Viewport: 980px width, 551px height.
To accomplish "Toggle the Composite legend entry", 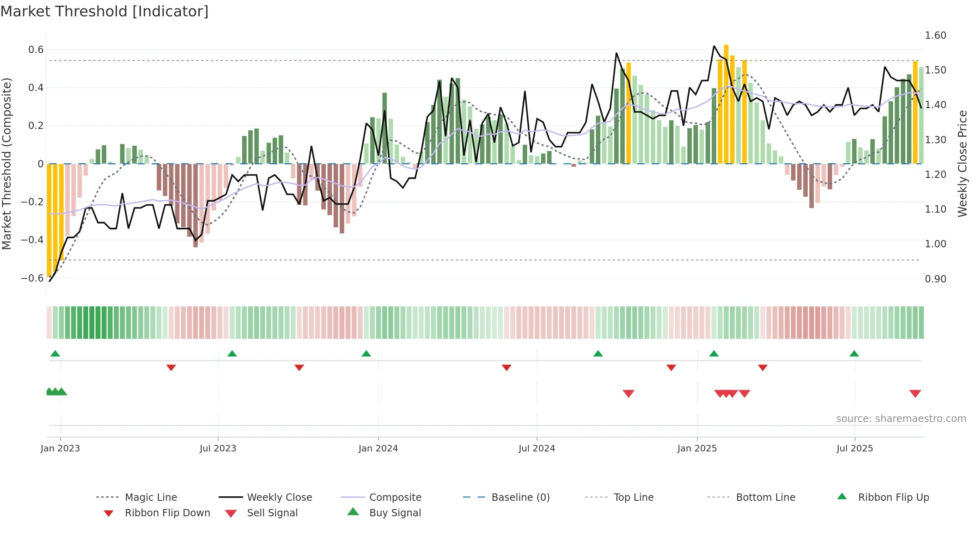I will 381,497.
